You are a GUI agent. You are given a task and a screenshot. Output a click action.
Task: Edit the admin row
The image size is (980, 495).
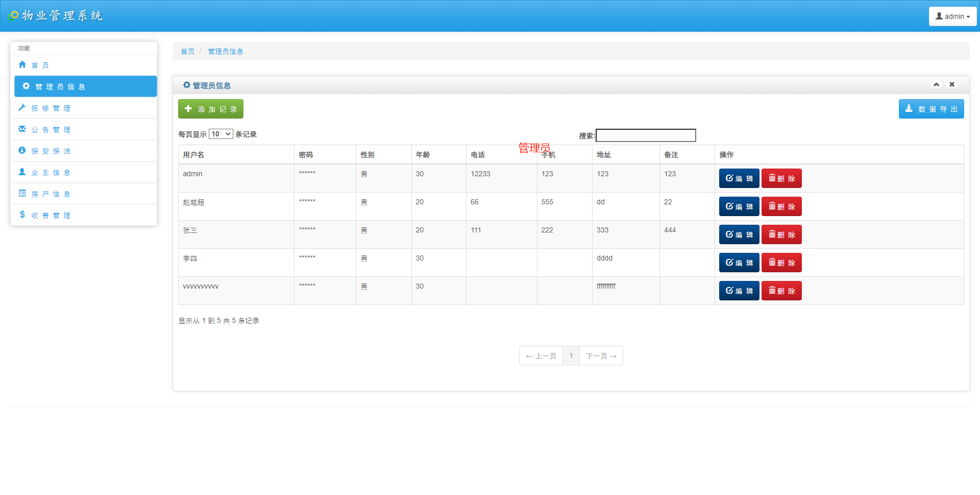coord(739,178)
